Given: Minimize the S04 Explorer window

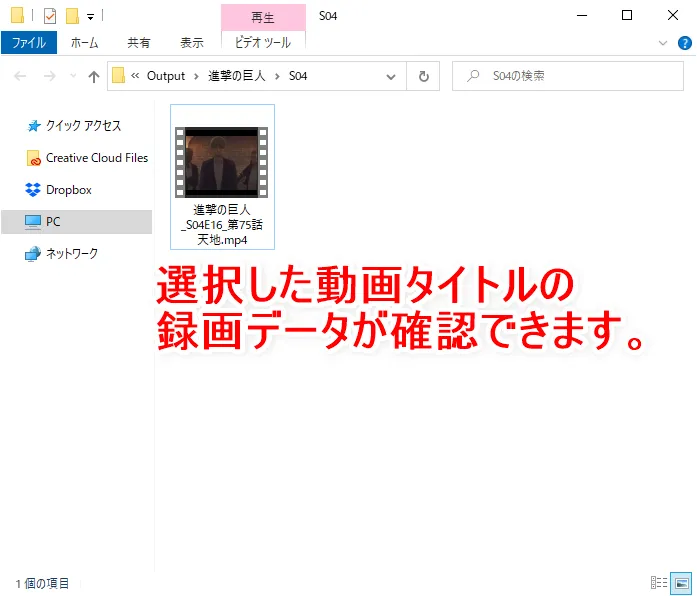Looking at the screenshot, I should [582, 16].
